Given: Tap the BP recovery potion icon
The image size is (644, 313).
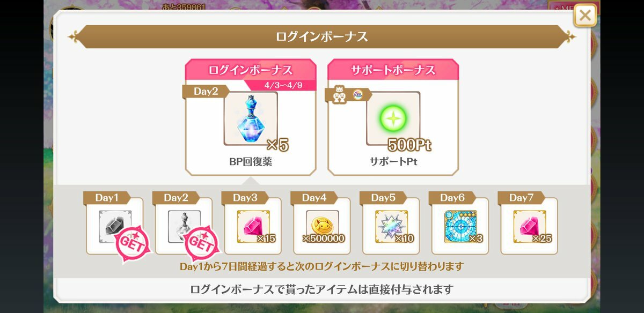Looking at the screenshot, I should click(251, 119).
